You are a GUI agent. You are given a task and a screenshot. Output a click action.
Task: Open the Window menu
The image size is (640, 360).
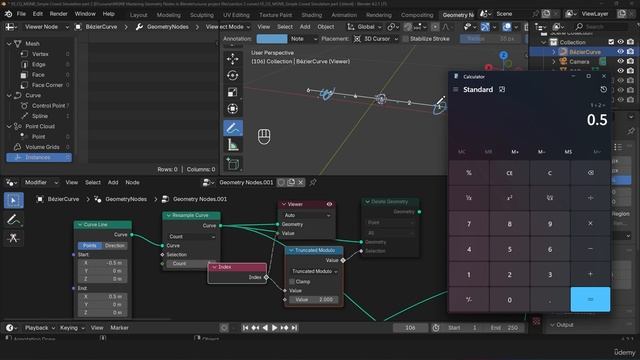click(85, 14)
